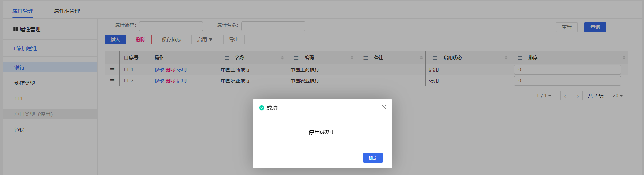This screenshot has height=175, width=644.
Task: Open the 启用 dropdown button
Action: tap(205, 40)
